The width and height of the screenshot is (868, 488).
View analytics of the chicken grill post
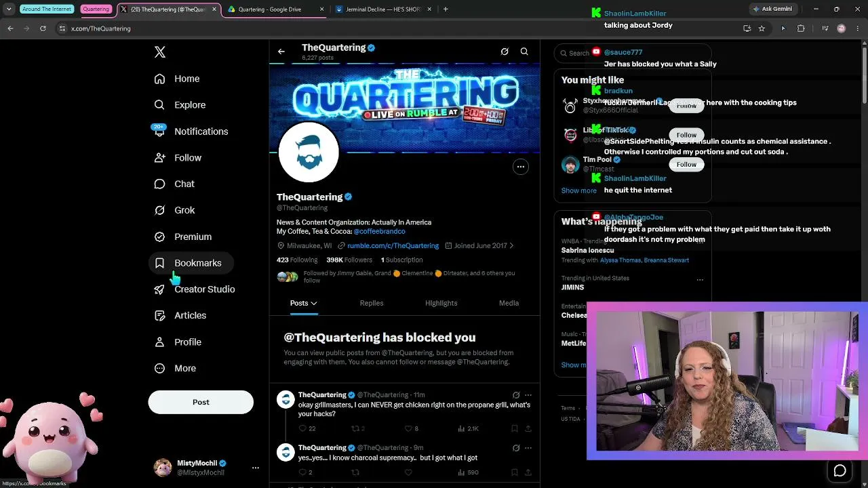click(468, 428)
